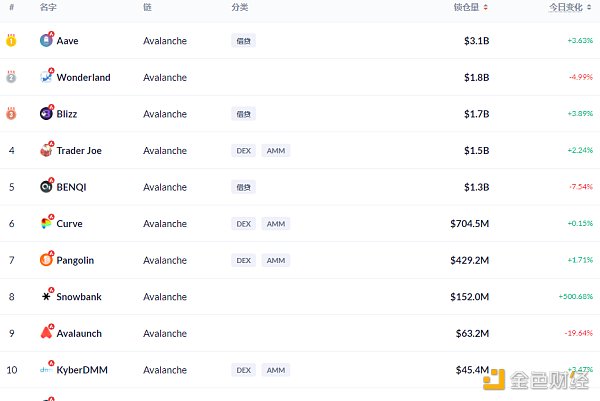Click the Avalaunch red logo

tap(46, 333)
